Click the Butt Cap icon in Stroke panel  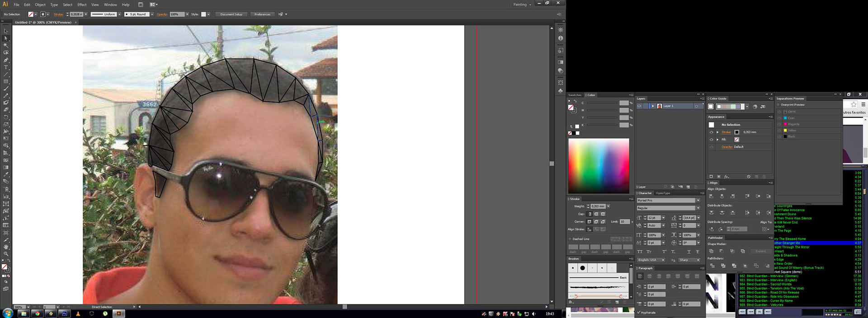click(x=589, y=214)
